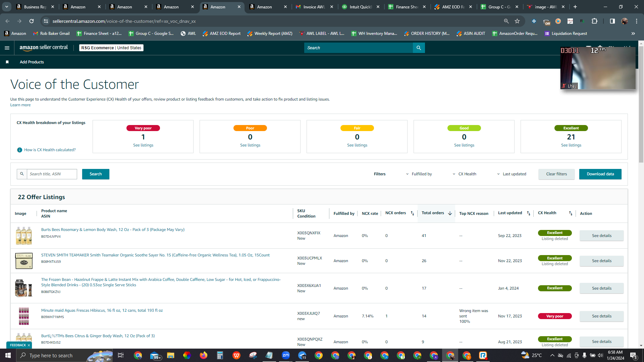Viewport: 644px width, 362px height.
Task: Switch to the Group C Google Sheets tab
Action: point(500,7)
